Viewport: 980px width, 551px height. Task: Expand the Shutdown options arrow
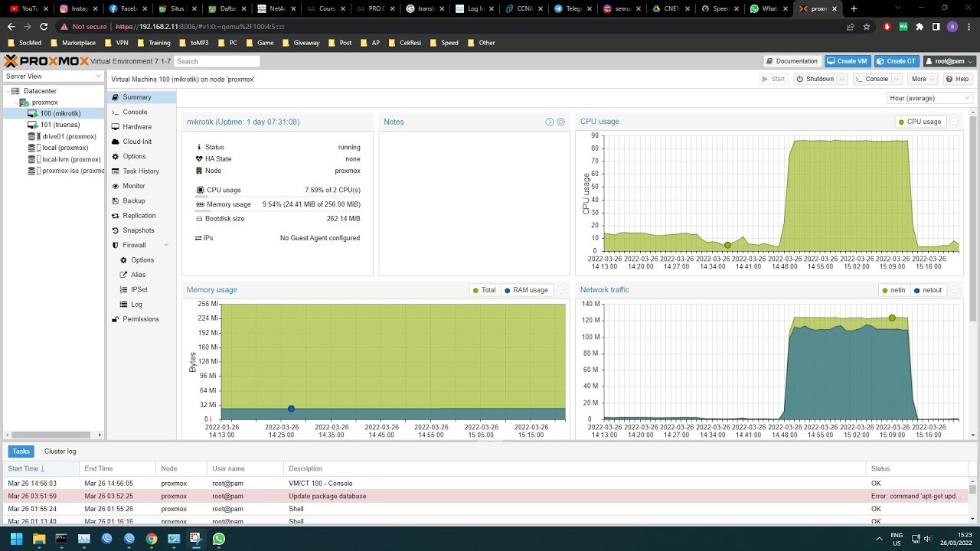(842, 79)
